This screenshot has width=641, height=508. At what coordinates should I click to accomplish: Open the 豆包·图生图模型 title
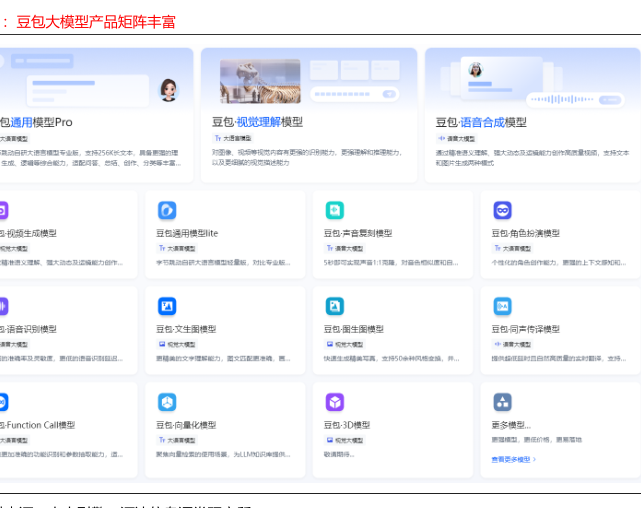click(354, 329)
